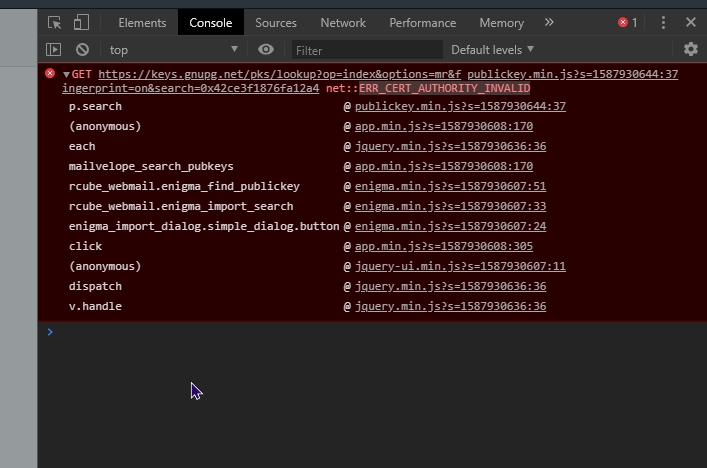Create a live expression with eye icon
Viewport: 707px width, 468px height.
(266, 49)
